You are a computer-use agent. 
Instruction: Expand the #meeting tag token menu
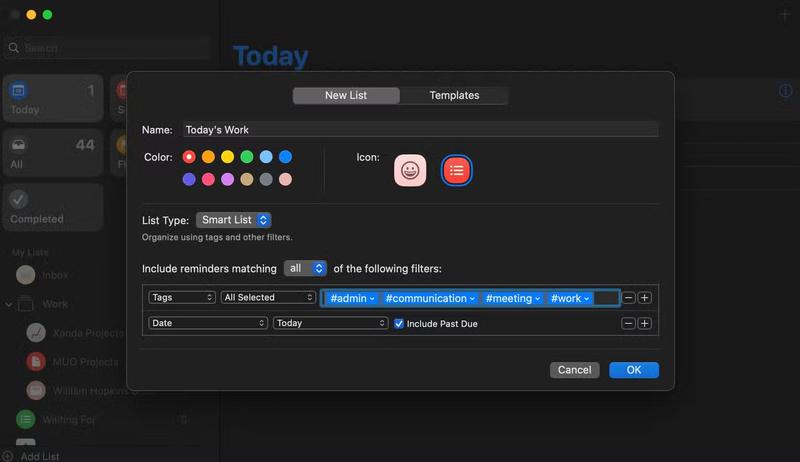coord(537,299)
